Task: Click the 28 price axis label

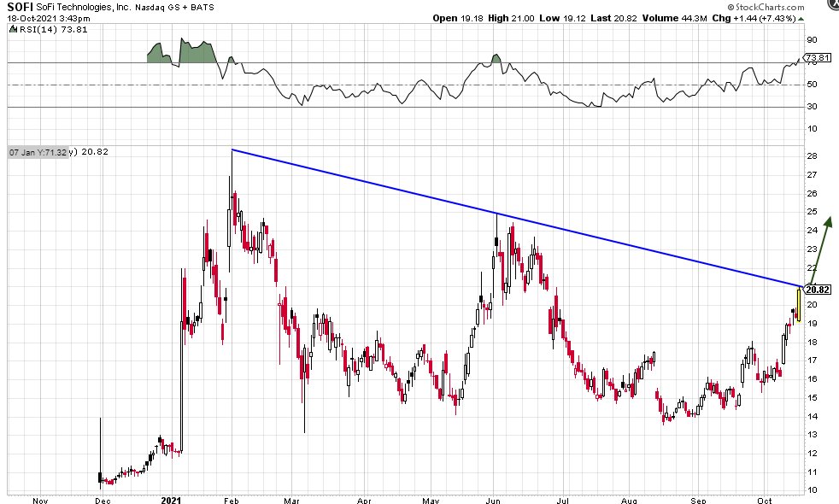Action: [x=812, y=156]
